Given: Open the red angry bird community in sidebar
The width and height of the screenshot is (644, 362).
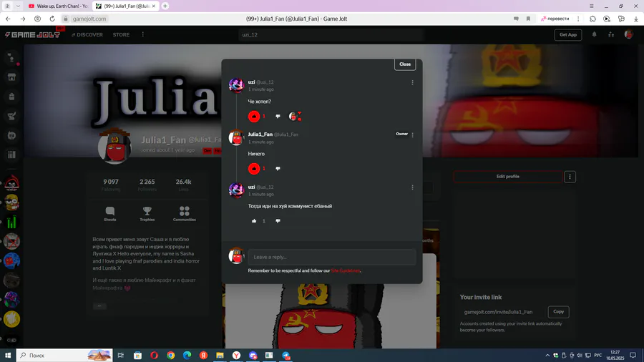Looking at the screenshot, I should [x=11, y=183].
